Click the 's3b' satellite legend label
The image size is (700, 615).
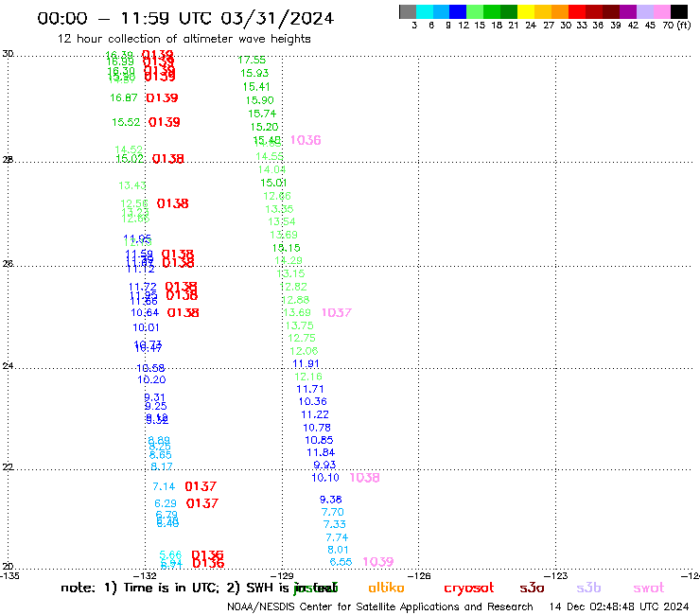(588, 588)
